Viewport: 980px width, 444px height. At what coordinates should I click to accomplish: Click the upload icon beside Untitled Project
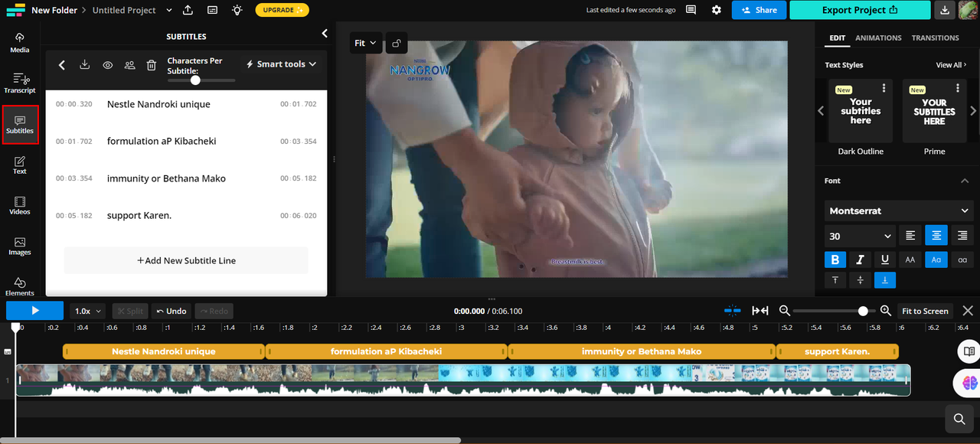[x=188, y=10]
